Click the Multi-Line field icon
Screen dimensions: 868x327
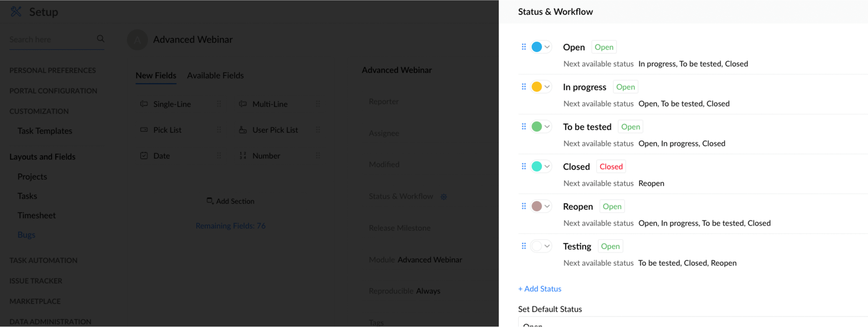(243, 104)
